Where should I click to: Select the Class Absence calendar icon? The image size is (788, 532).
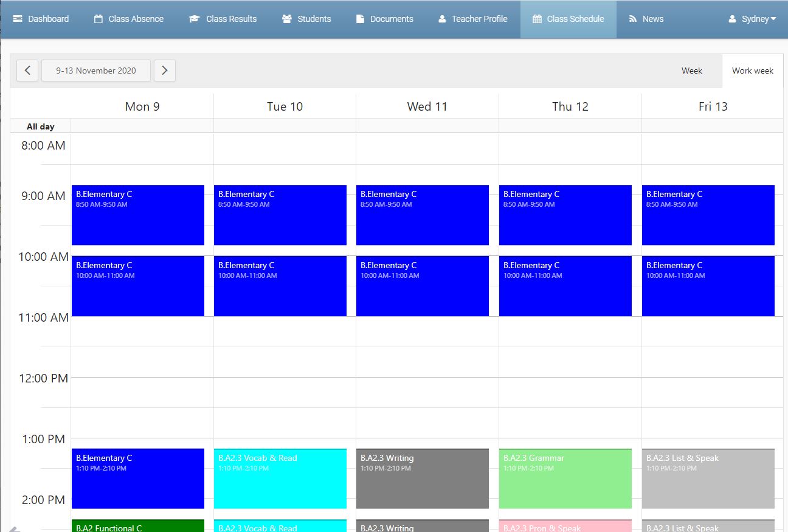(98, 19)
